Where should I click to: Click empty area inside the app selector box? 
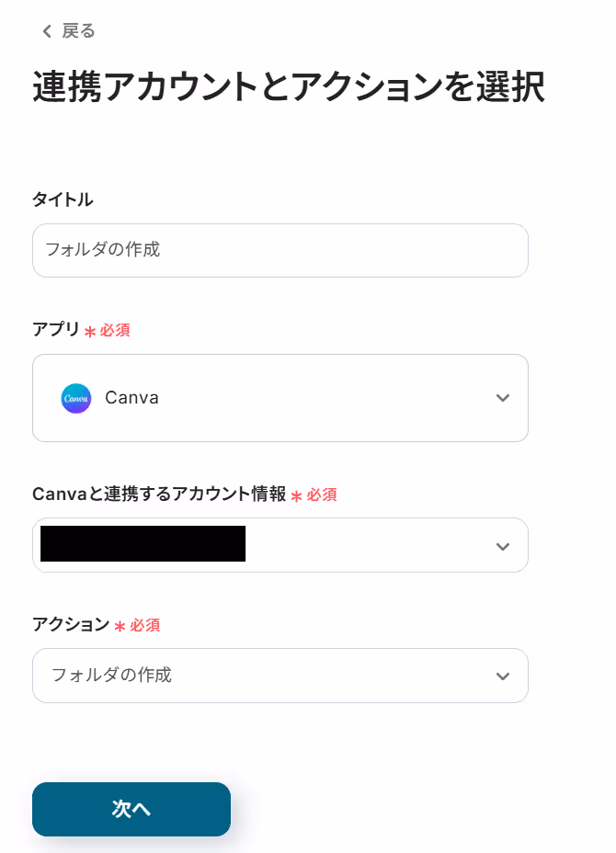pyautogui.click(x=326, y=398)
